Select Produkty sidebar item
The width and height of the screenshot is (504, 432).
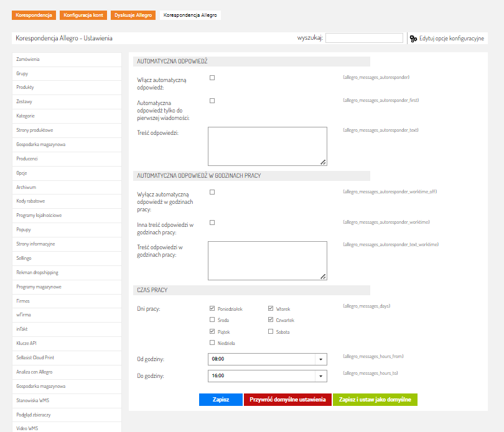(67, 88)
